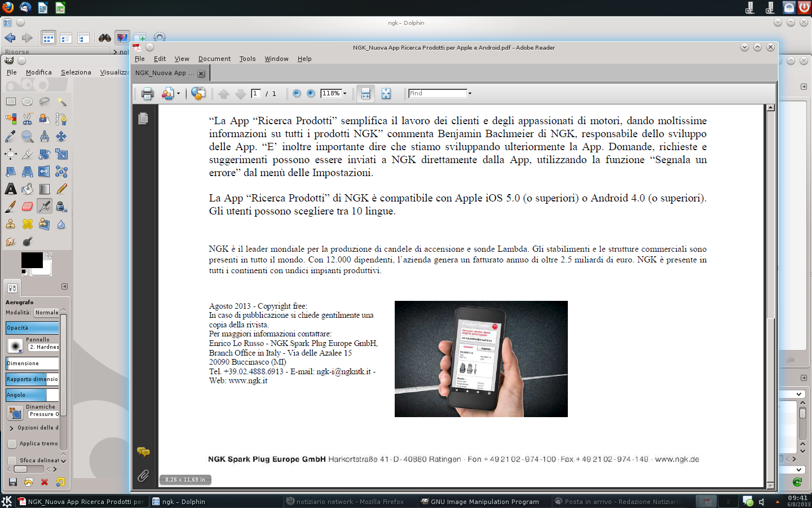Select GIMP Color Picker tool
The height and width of the screenshot is (508, 812).
pyautogui.click(x=11, y=137)
